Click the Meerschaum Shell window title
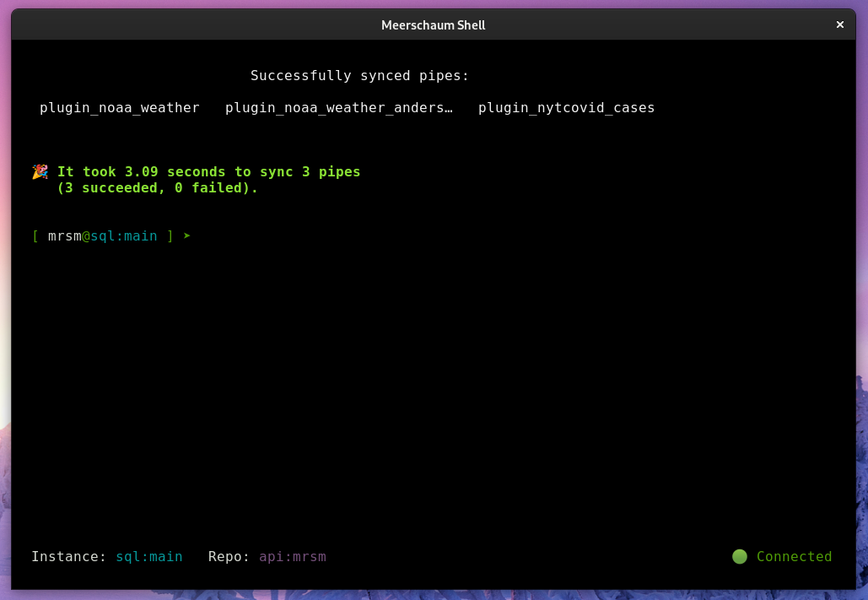Image resolution: width=868 pixels, height=600 pixels. click(433, 25)
